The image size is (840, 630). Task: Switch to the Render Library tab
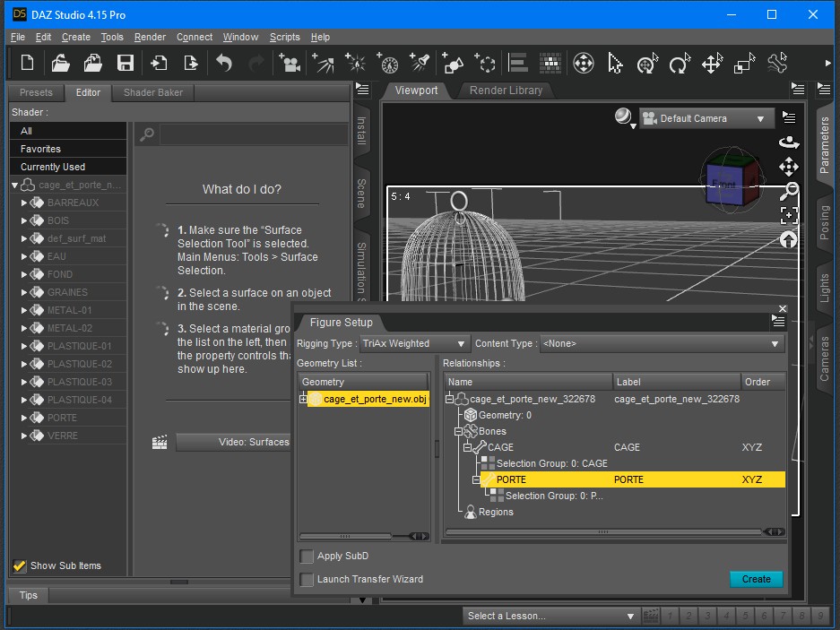tap(506, 91)
